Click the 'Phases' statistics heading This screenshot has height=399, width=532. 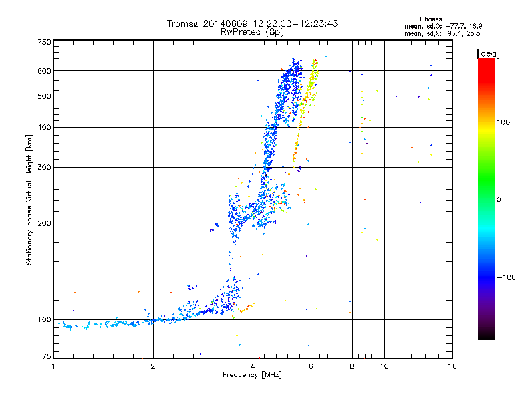[430, 19]
